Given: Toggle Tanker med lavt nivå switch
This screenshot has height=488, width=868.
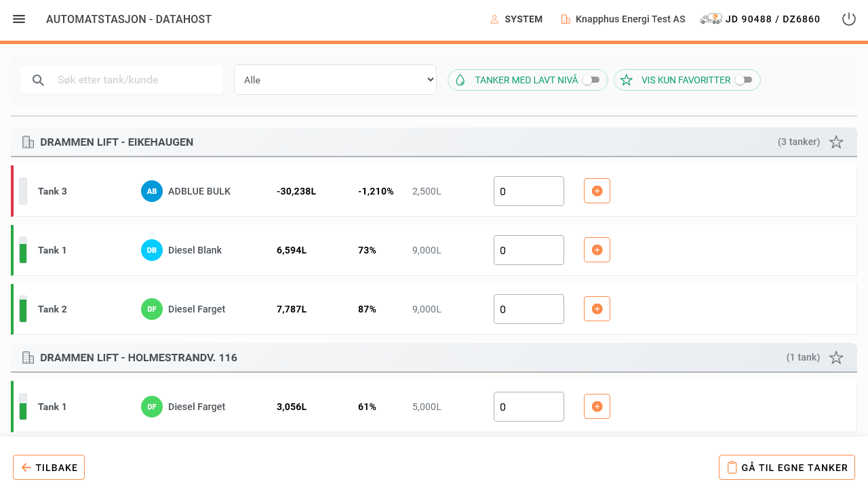Looking at the screenshot, I should coord(591,80).
